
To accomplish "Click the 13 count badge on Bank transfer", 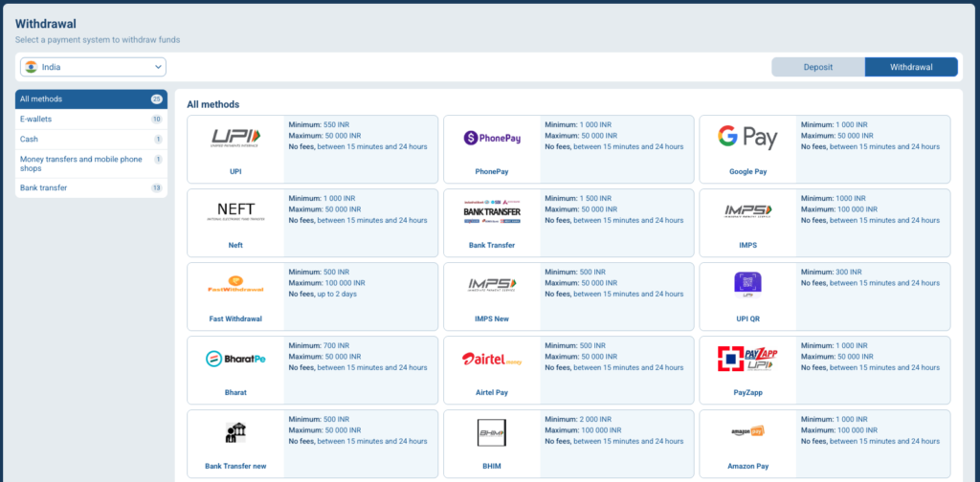I will (x=156, y=188).
